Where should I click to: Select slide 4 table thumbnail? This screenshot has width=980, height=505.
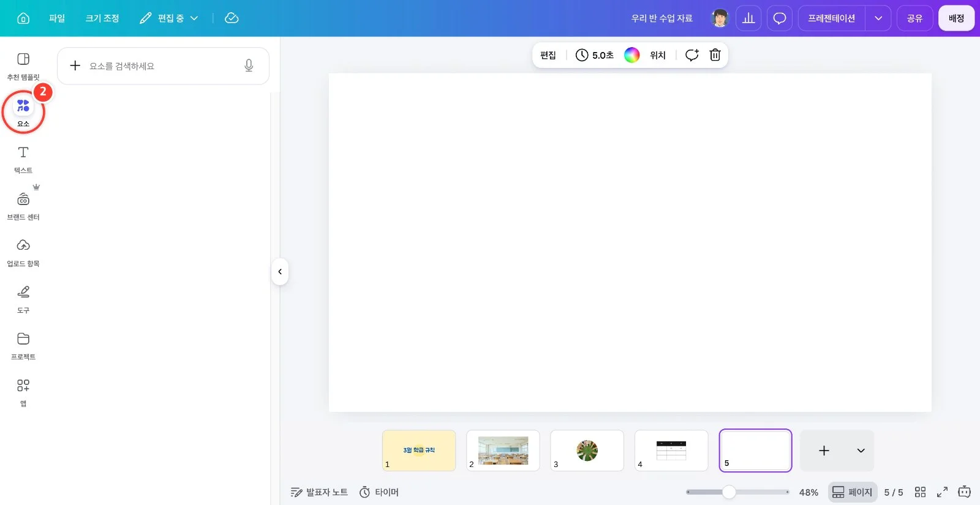(x=671, y=451)
